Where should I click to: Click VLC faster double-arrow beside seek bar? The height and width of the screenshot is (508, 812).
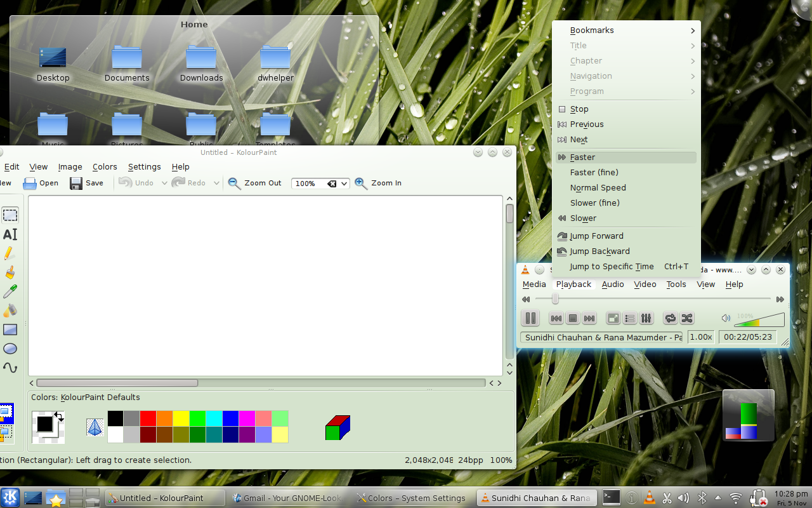pos(780,299)
